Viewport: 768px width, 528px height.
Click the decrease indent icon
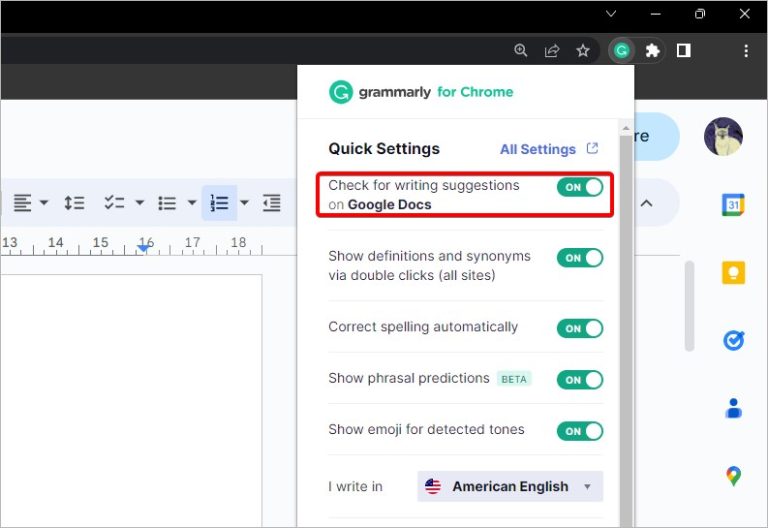(x=271, y=202)
